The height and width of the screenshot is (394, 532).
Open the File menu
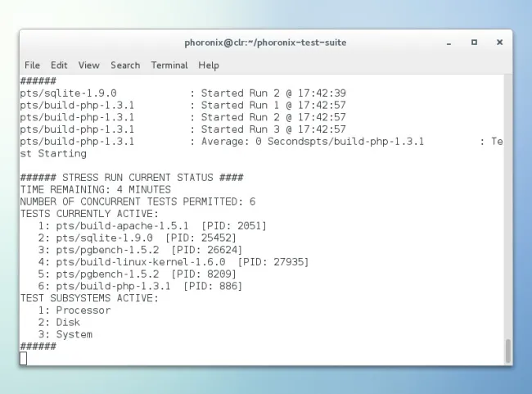pos(32,66)
